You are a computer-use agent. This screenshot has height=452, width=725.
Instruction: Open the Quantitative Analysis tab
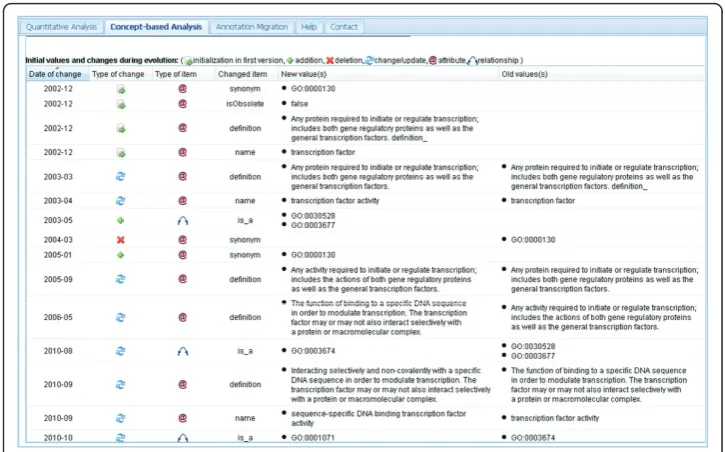(61, 27)
